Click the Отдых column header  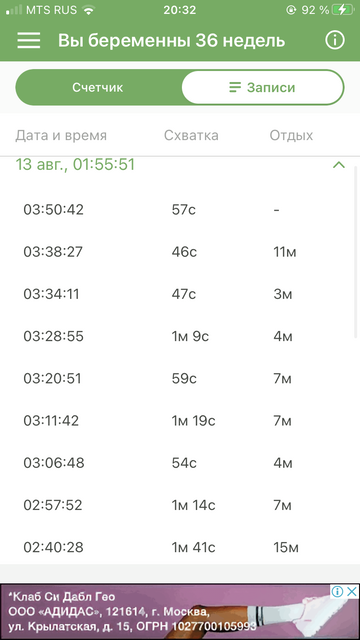(x=291, y=136)
